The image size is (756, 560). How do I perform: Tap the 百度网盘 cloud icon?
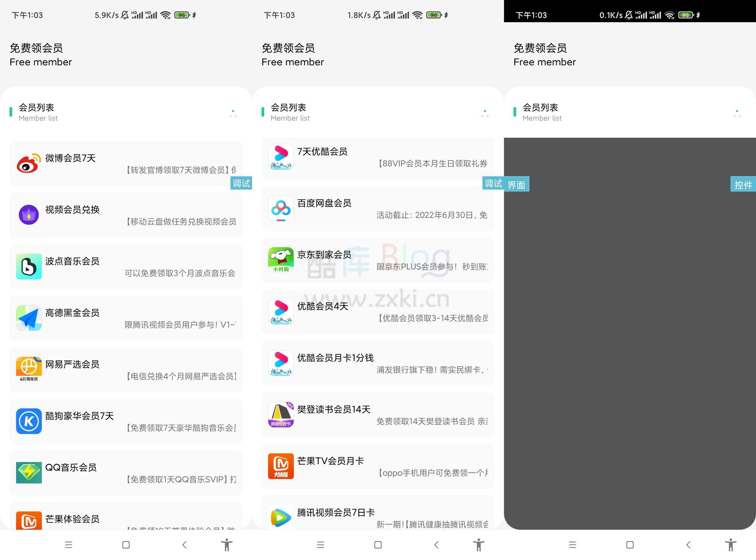coord(281,209)
